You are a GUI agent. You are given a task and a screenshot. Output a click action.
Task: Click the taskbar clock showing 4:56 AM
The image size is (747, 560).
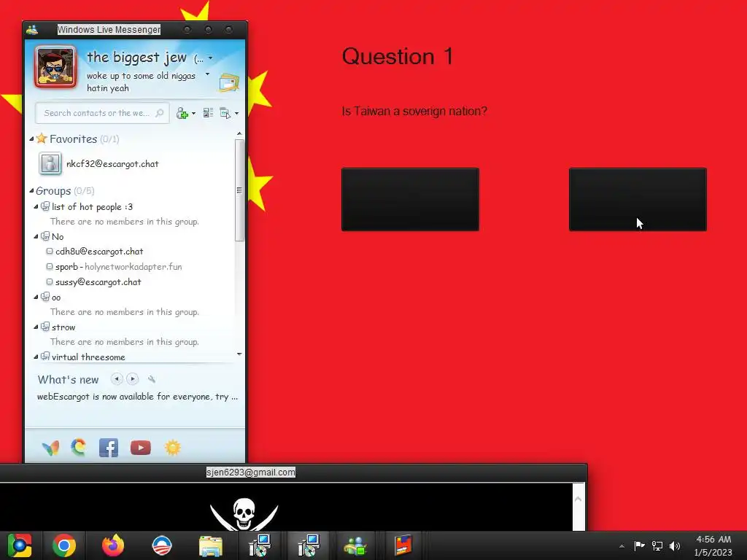pos(713,545)
